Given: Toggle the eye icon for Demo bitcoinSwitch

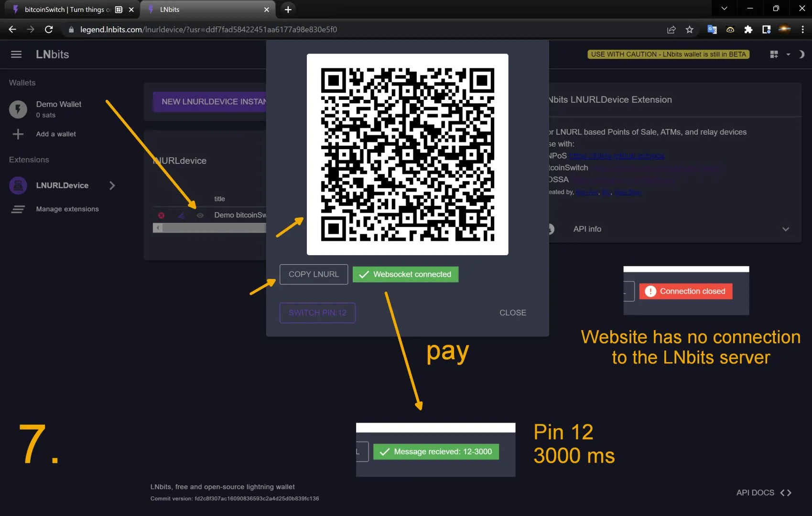Looking at the screenshot, I should (200, 215).
